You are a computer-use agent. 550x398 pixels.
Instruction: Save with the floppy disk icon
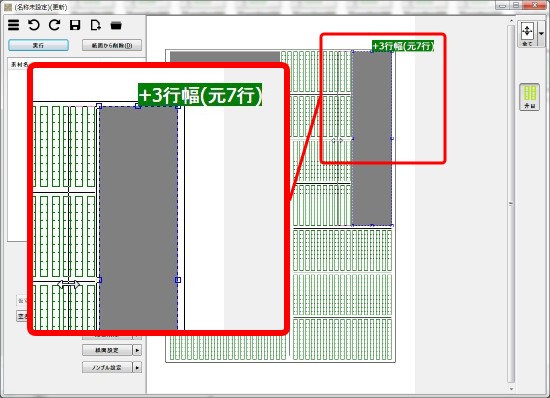pos(75,25)
